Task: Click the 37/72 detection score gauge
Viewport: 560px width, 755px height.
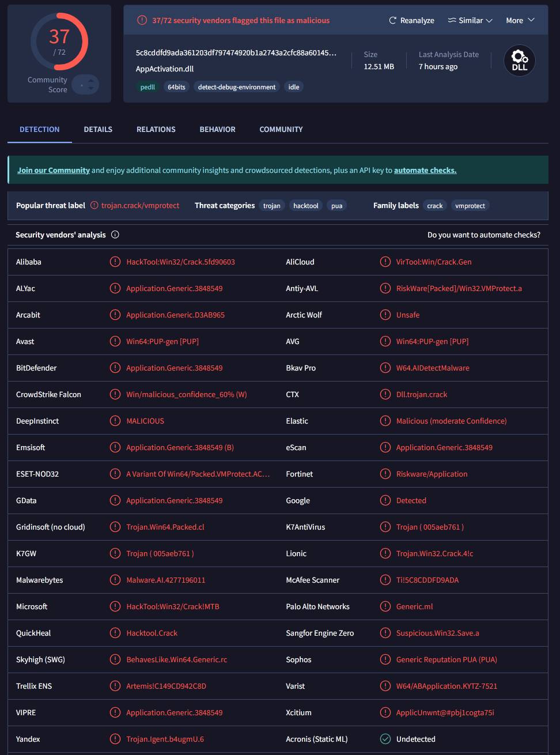Action: [x=59, y=41]
